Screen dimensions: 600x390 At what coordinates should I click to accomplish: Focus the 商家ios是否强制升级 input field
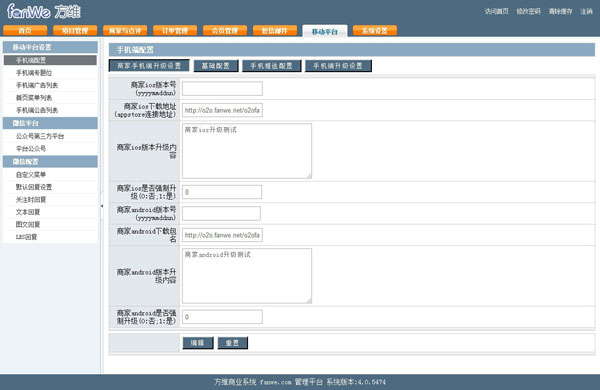(222, 192)
